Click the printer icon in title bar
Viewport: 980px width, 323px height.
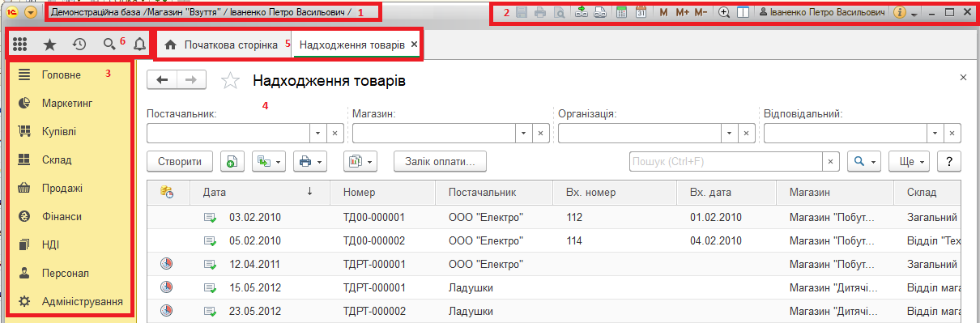click(540, 13)
